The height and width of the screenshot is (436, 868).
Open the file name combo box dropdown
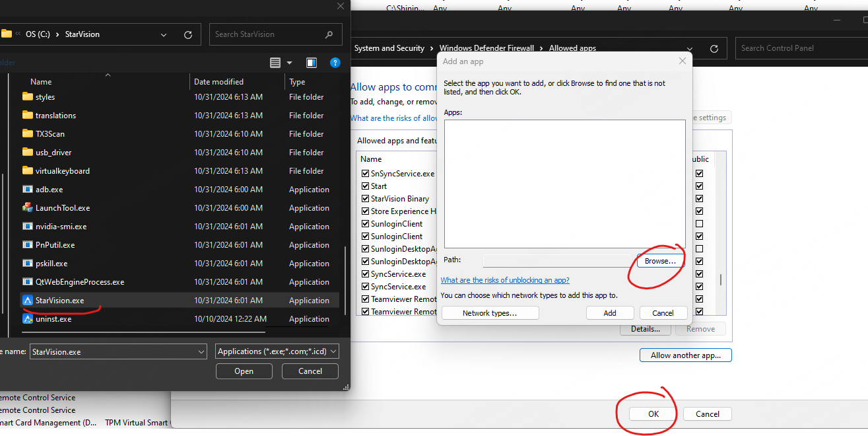[x=201, y=352]
